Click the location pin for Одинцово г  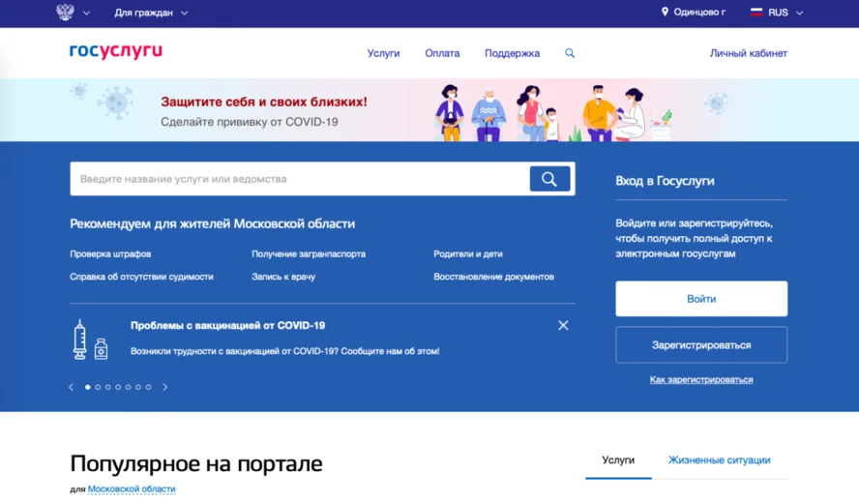[665, 13]
